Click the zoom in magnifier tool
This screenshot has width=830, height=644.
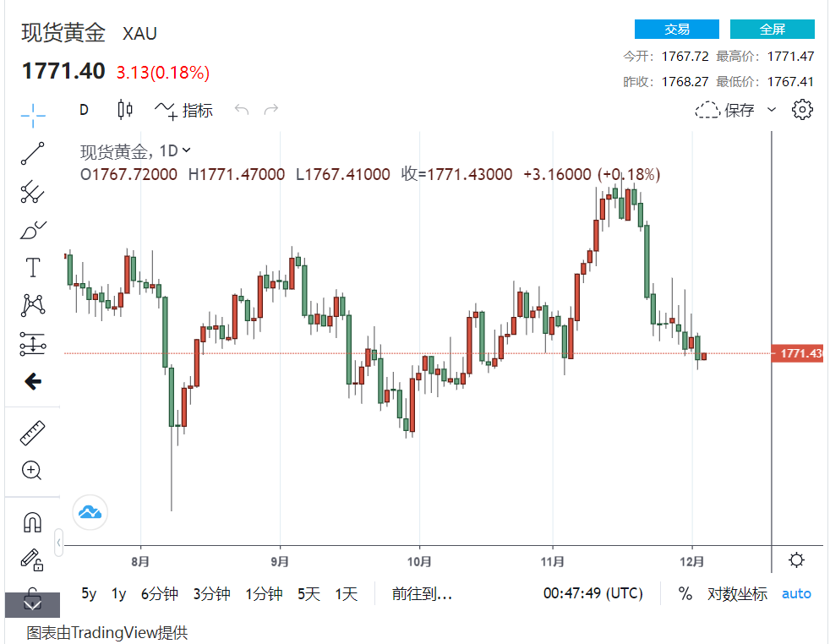33,471
